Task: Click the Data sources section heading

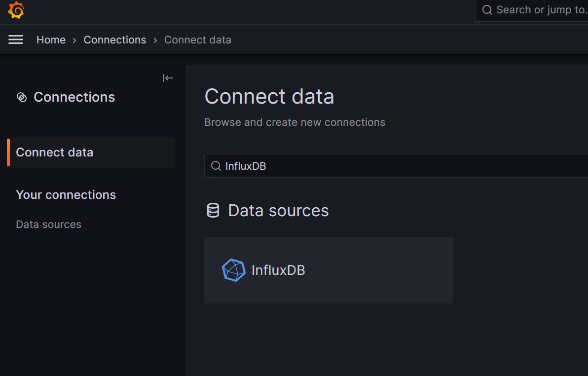Action: [x=278, y=211]
